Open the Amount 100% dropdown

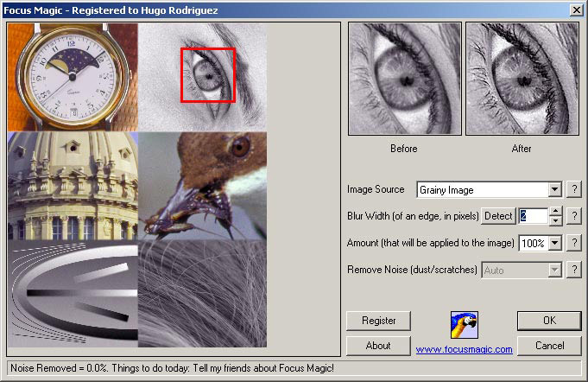[x=554, y=243]
